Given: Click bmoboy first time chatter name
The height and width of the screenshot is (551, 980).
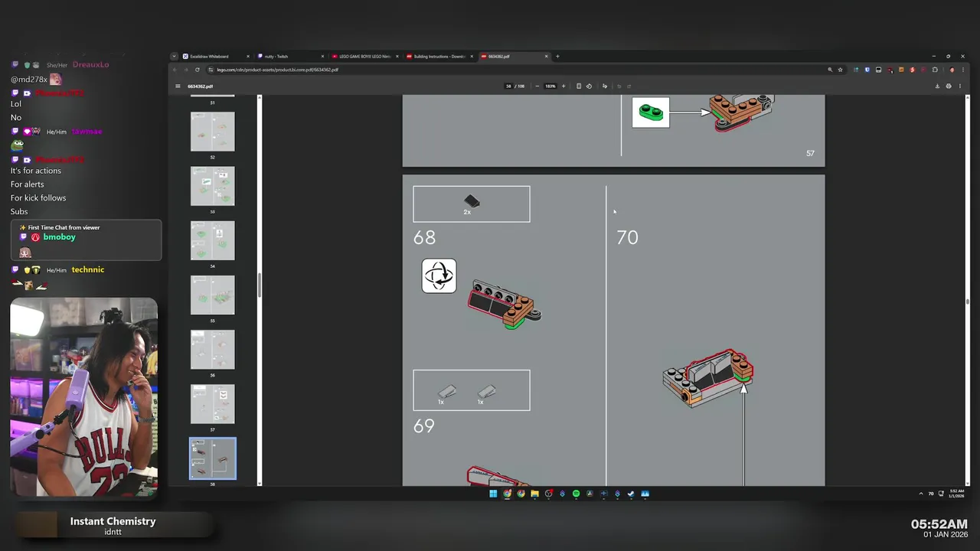Looking at the screenshot, I should pyautogui.click(x=60, y=237).
